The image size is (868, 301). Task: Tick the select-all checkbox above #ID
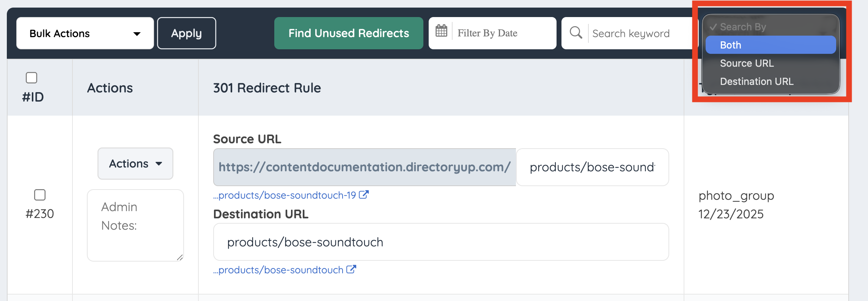pos(31,78)
